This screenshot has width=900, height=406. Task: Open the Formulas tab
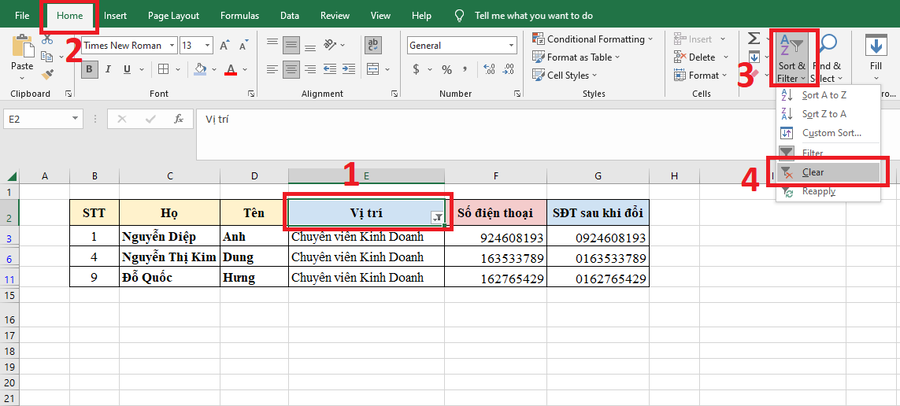click(x=239, y=16)
